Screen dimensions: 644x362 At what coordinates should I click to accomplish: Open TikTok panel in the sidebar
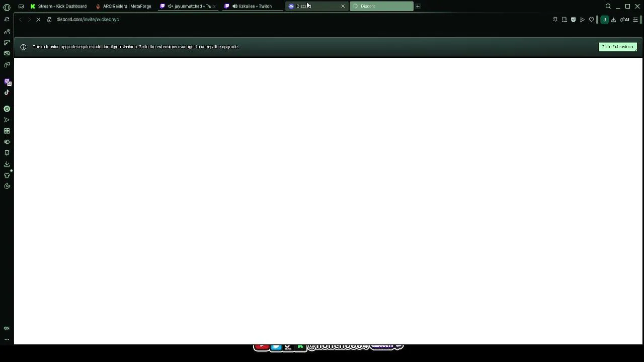point(7,93)
